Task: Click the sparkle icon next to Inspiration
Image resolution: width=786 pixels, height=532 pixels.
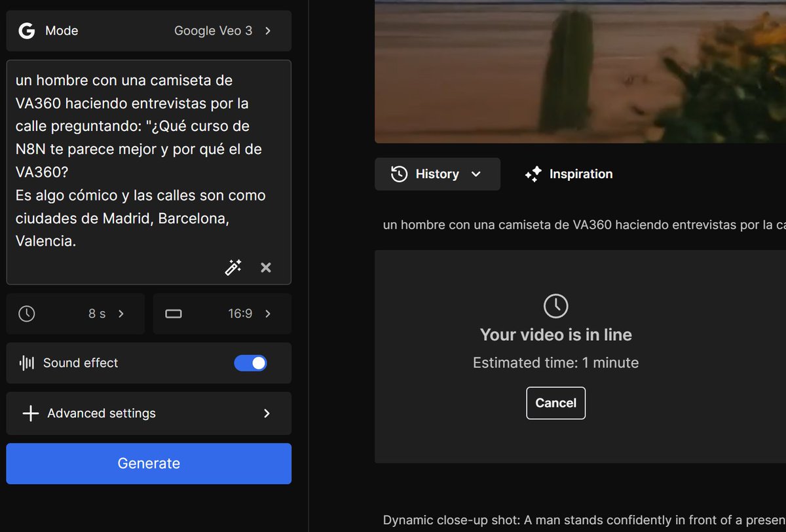Action: (x=533, y=174)
